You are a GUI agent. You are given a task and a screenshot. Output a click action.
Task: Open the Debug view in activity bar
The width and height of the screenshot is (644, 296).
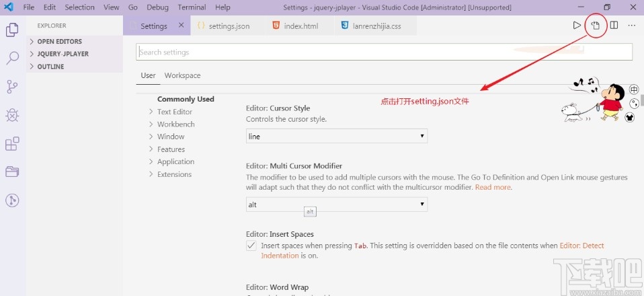12,116
